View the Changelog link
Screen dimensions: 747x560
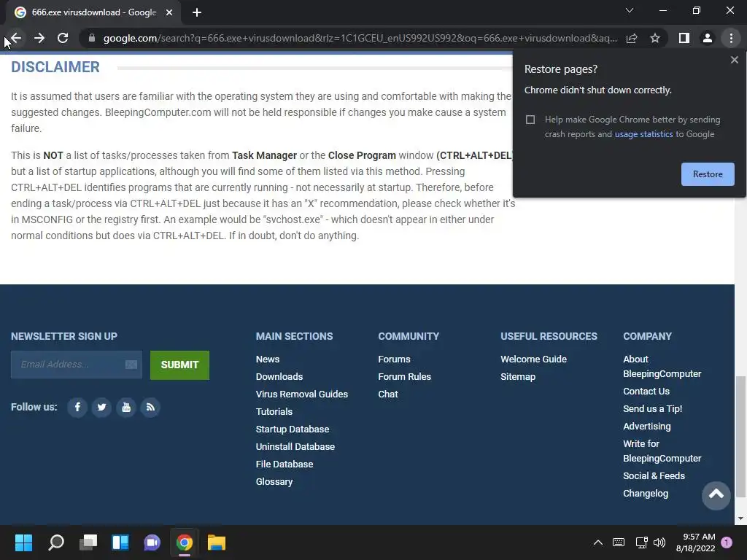pos(646,494)
